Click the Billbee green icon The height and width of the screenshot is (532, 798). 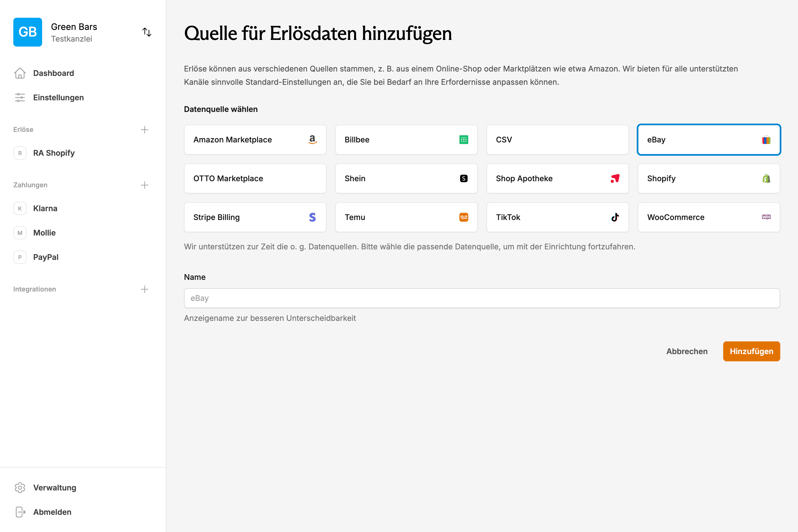[464, 139]
